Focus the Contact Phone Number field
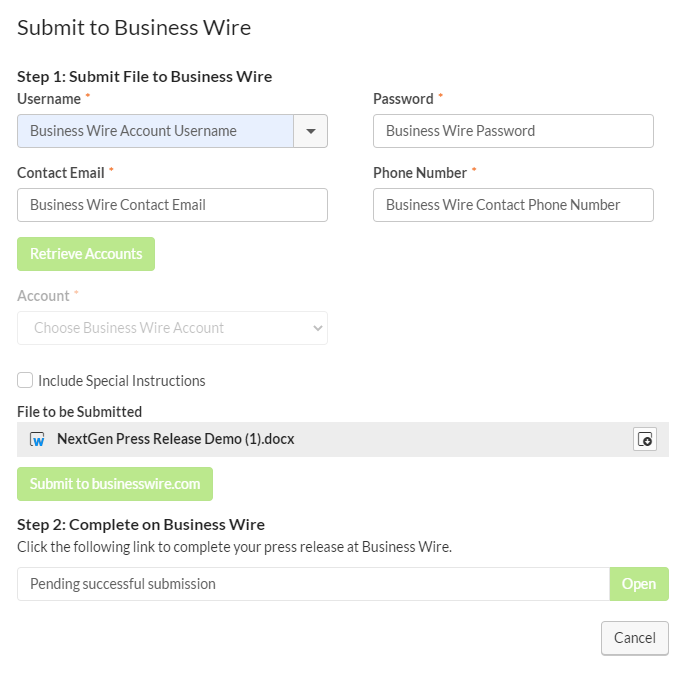Screen dimensions: 688x673 (x=513, y=205)
